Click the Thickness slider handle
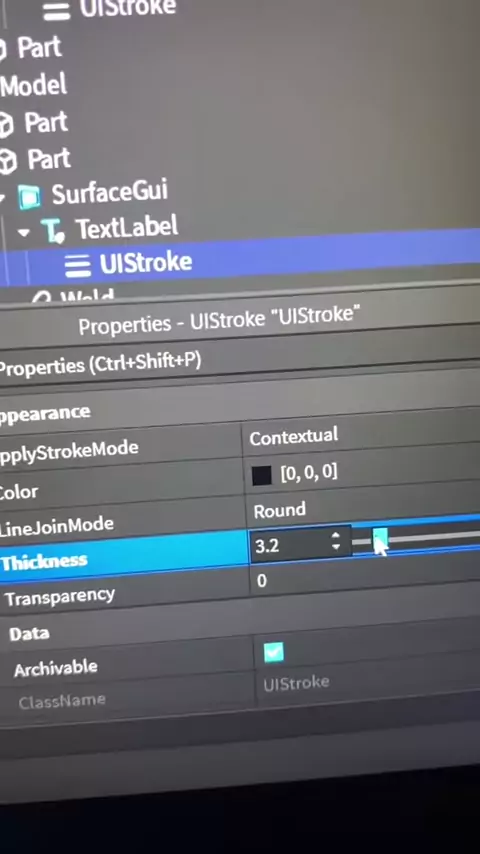 coord(380,539)
